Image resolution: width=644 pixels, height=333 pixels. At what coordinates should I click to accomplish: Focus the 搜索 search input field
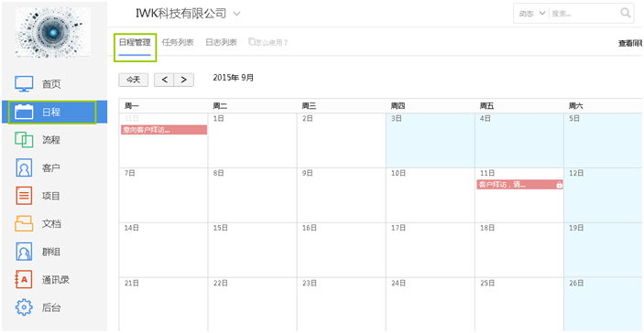(584, 14)
